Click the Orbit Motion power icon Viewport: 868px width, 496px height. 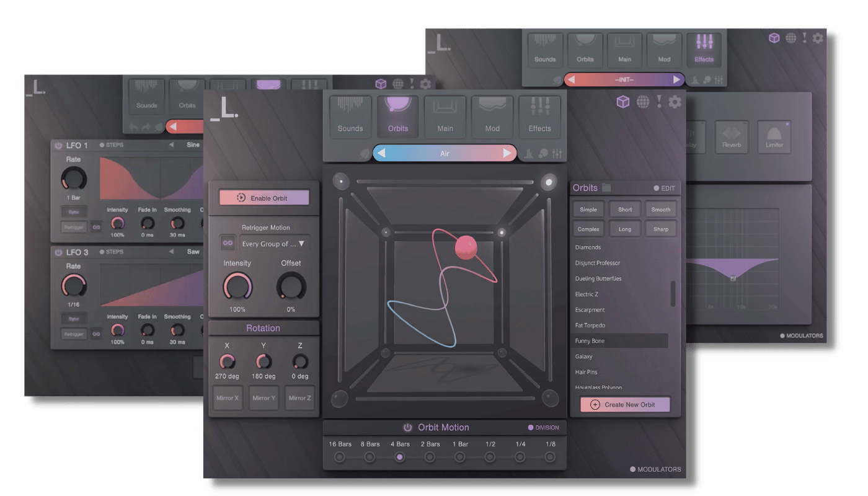pyautogui.click(x=407, y=428)
